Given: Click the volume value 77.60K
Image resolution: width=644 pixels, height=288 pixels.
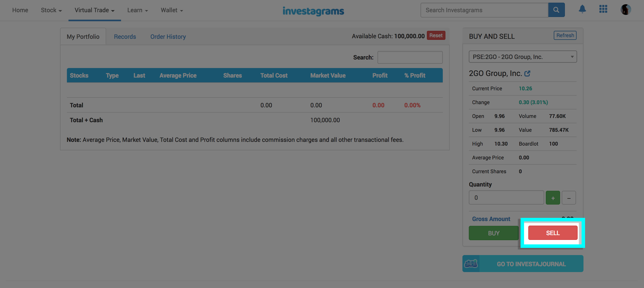Looking at the screenshot, I should 557,116.
